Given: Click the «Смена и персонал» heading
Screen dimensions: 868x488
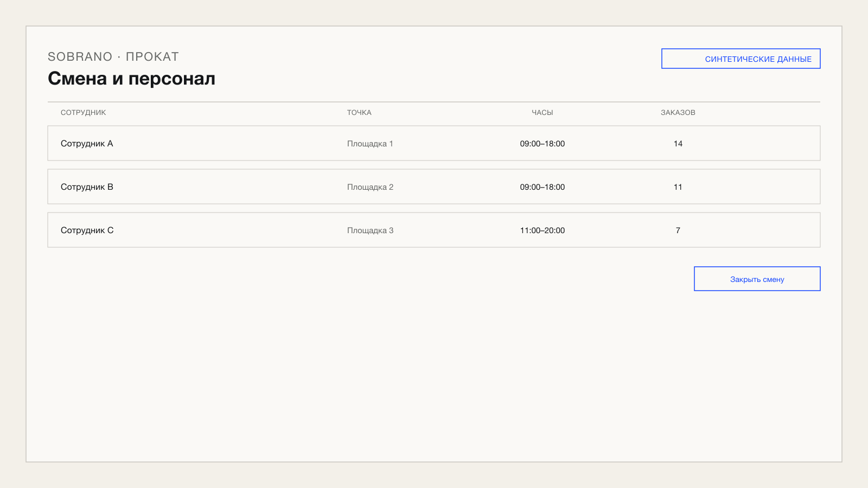Looking at the screenshot, I should point(132,79).
